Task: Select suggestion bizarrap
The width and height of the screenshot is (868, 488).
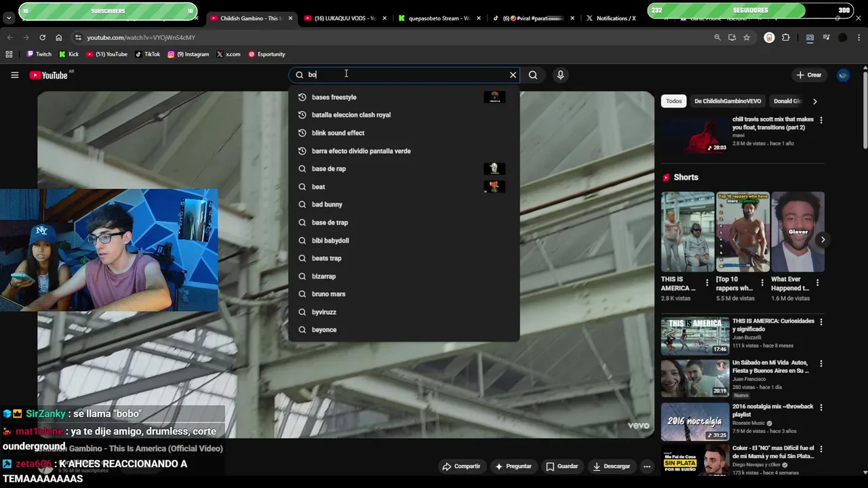Action: [403, 276]
